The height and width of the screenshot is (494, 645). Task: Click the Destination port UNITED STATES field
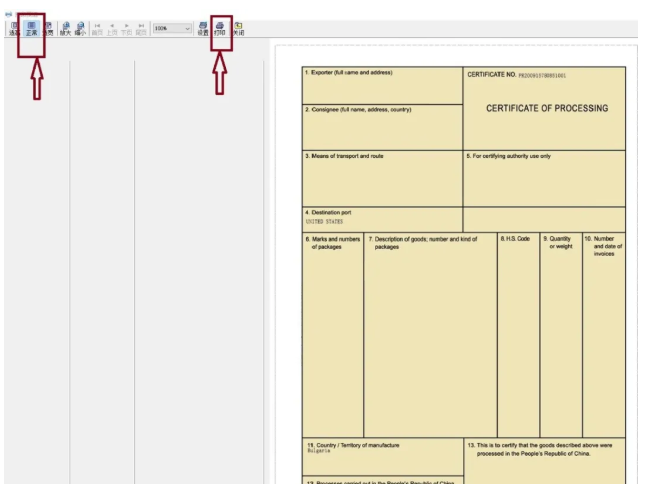[382, 218]
